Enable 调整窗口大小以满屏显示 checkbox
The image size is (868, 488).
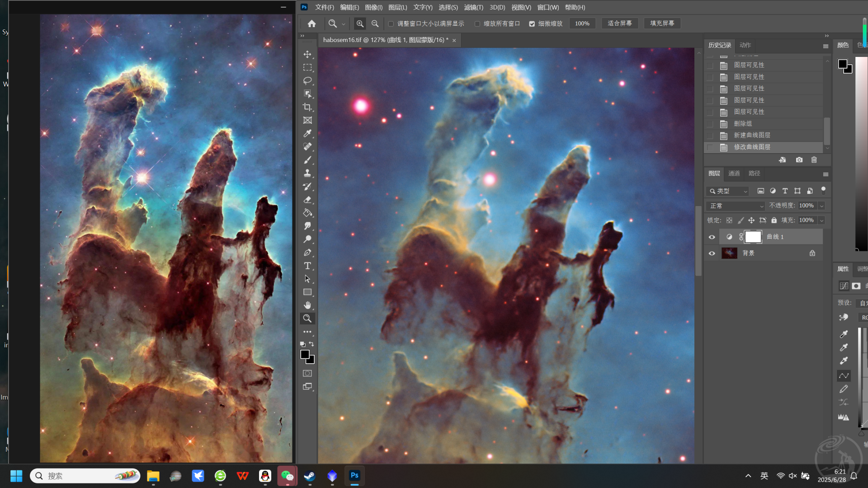(391, 23)
